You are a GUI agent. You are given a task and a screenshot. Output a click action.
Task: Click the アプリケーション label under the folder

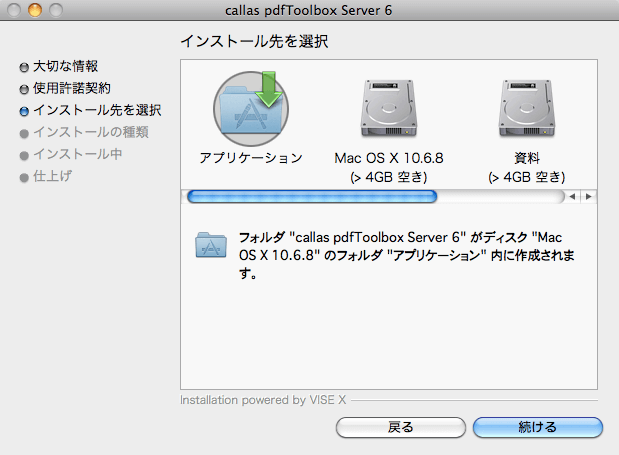[251, 158]
